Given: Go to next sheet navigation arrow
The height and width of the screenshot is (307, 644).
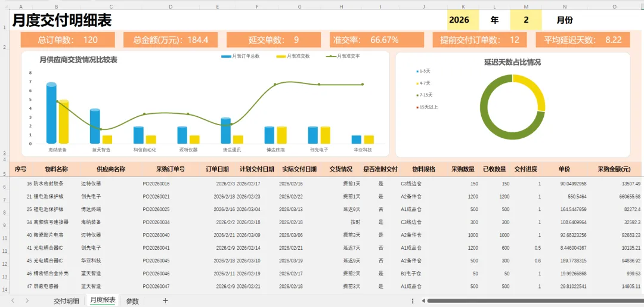Looking at the screenshot, I should [27, 300].
